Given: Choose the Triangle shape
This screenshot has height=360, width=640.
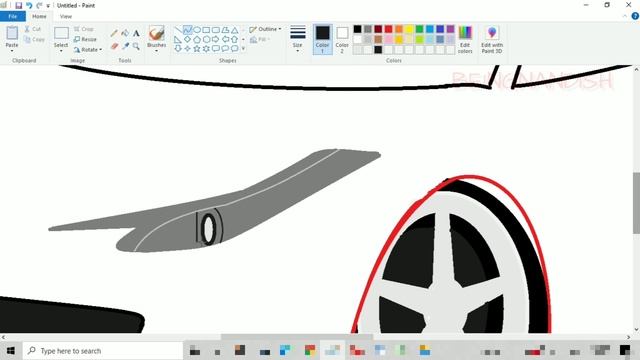Looking at the screenshot, I should (x=234, y=30).
